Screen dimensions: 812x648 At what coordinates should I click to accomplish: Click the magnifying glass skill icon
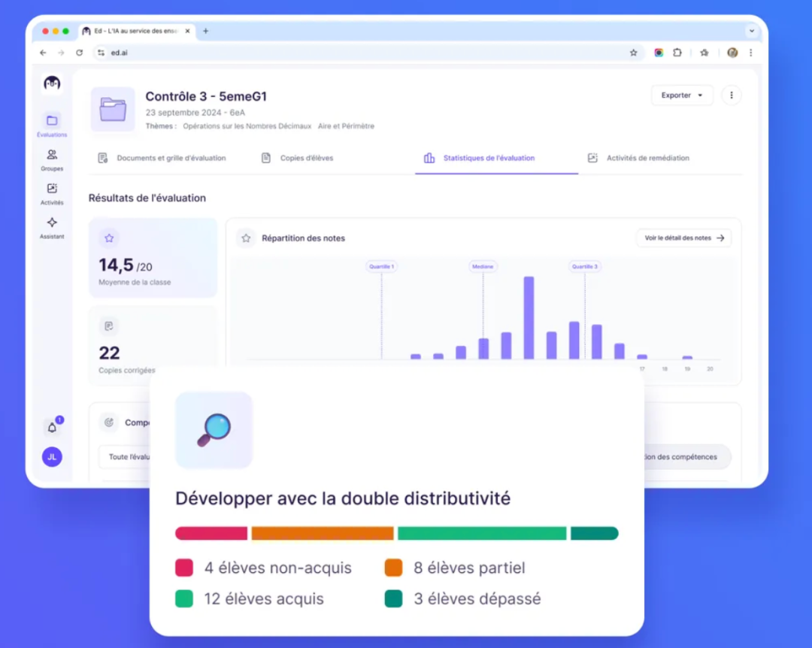[x=214, y=430]
